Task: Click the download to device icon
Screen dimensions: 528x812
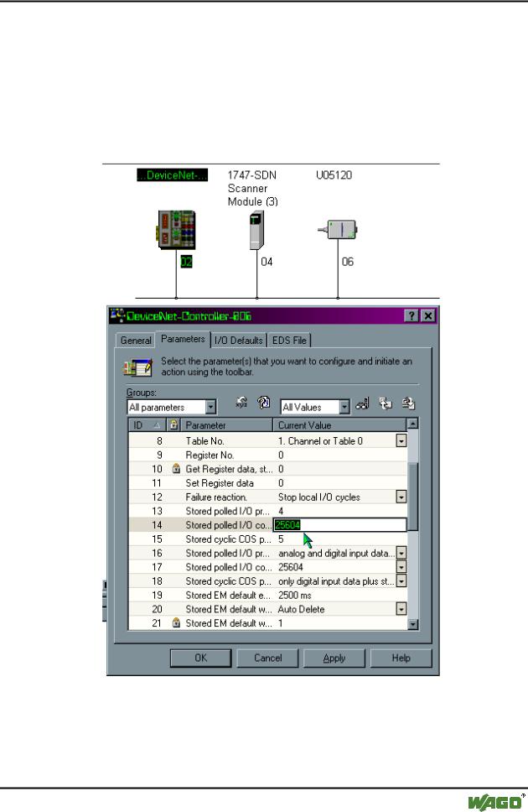Action: point(408,403)
